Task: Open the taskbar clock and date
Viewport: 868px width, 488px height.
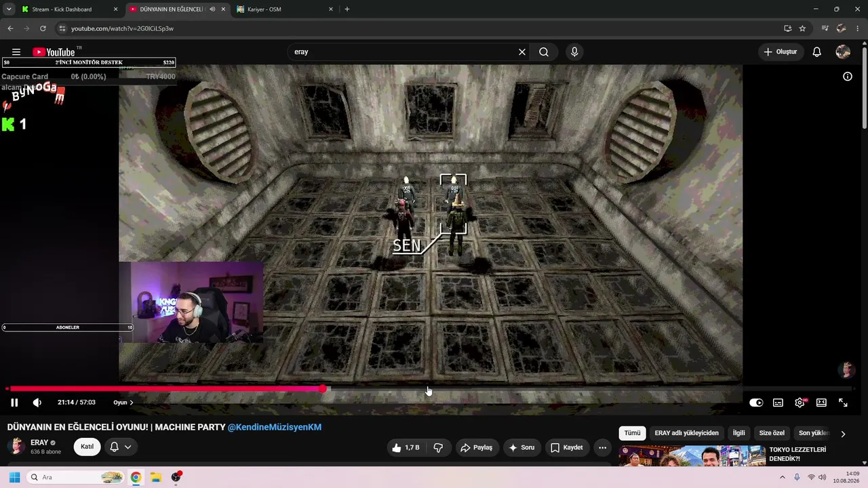Action: 846,477
